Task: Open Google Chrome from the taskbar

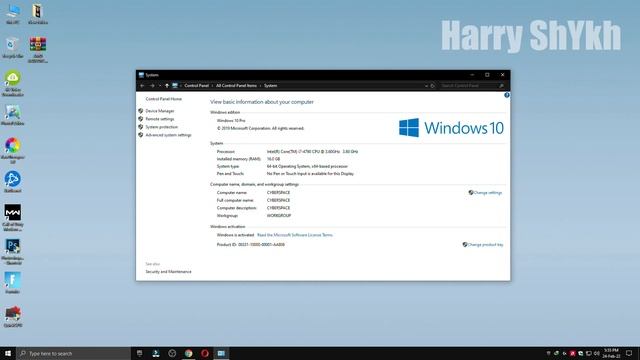Action: [x=188, y=353]
